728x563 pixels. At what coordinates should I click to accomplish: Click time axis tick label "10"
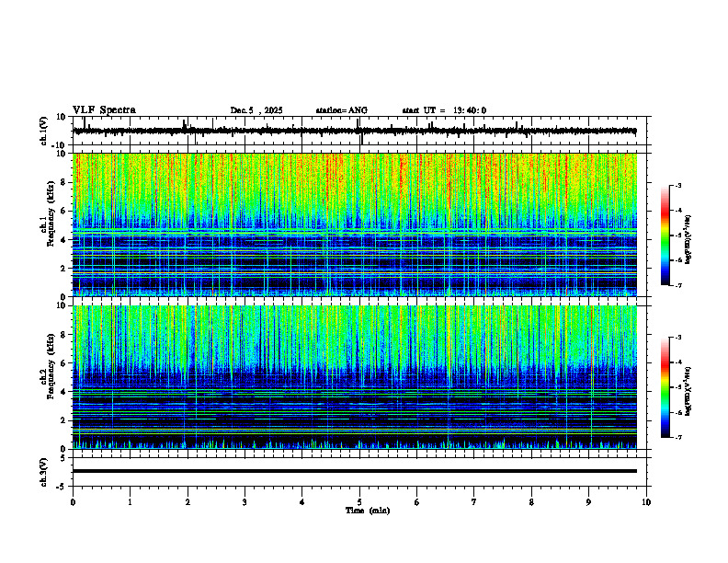pos(646,502)
